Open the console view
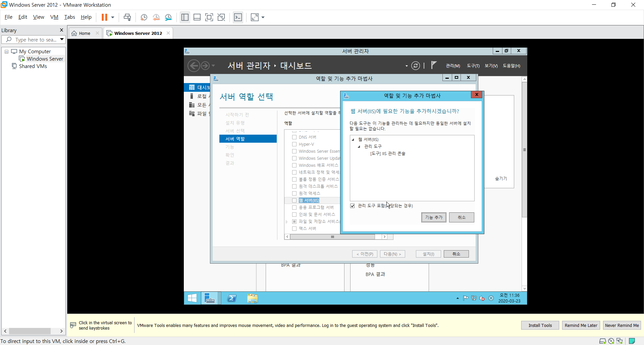644x345 pixels. coord(238,17)
